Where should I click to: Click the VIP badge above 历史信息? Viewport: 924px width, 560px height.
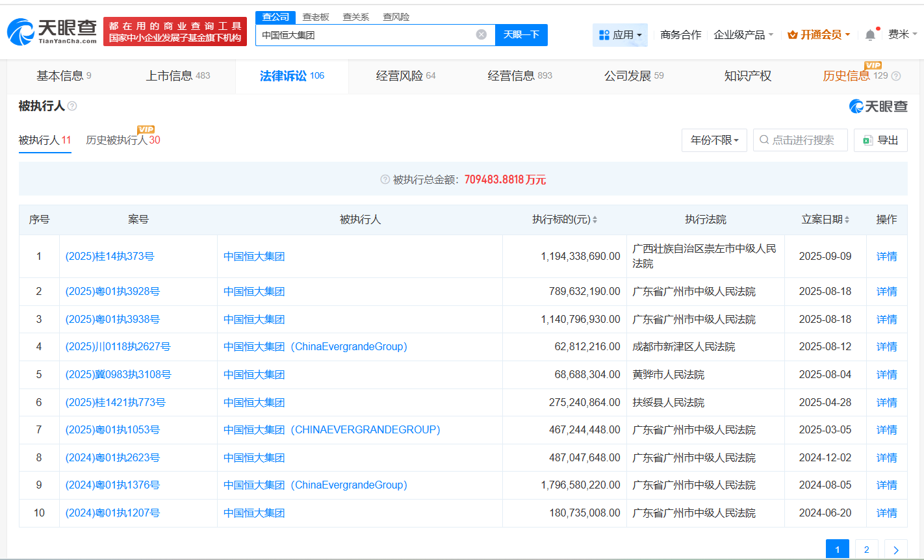coord(873,66)
